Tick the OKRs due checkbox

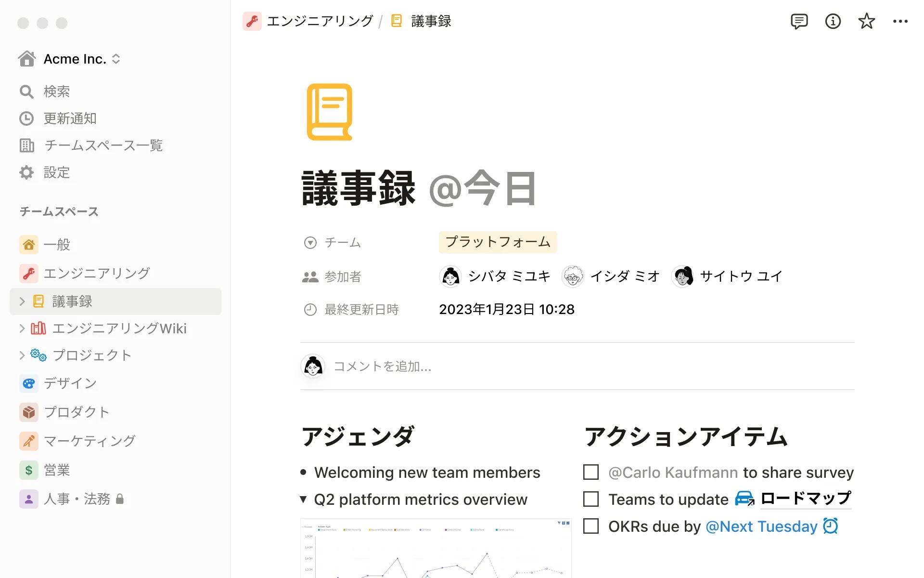click(591, 526)
